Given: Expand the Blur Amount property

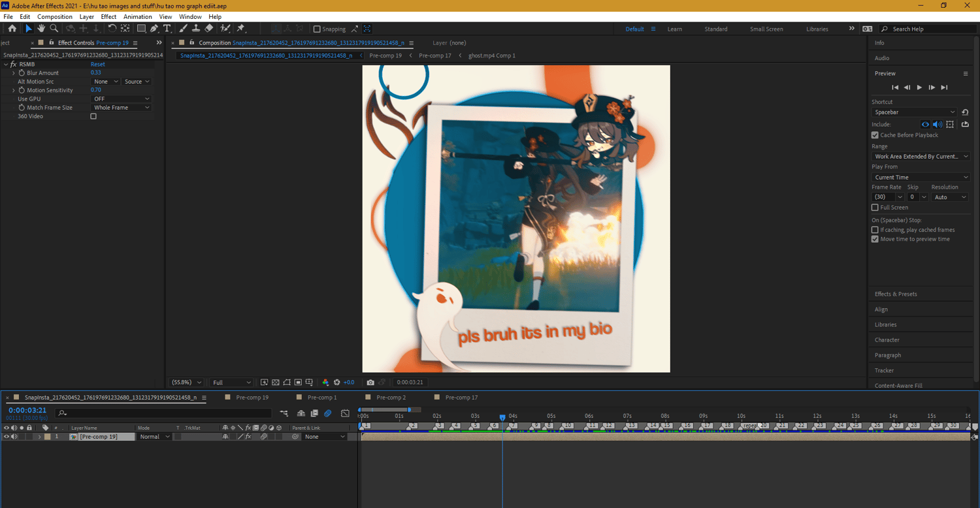Looking at the screenshot, I should [14, 73].
